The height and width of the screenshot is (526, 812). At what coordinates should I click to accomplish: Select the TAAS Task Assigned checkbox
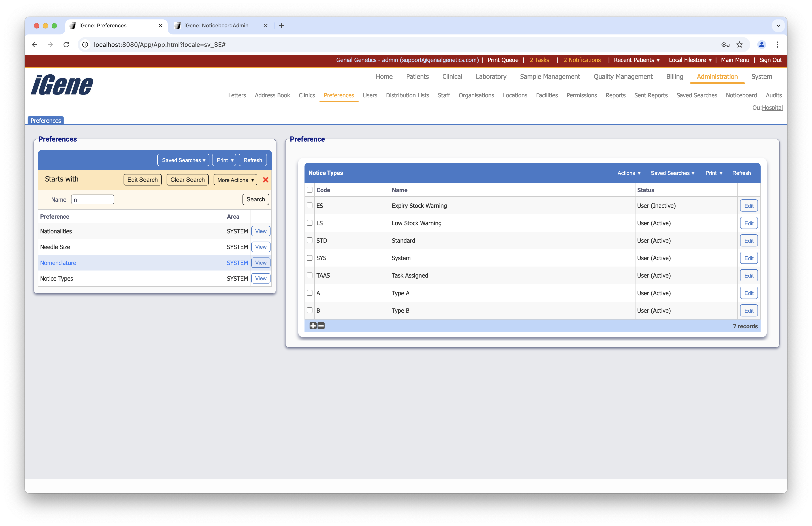point(309,275)
